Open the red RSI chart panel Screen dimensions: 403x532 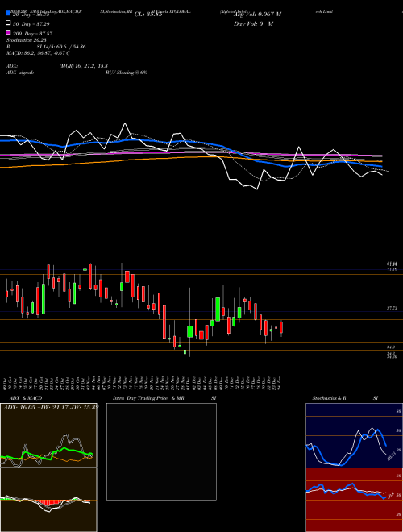354,500
